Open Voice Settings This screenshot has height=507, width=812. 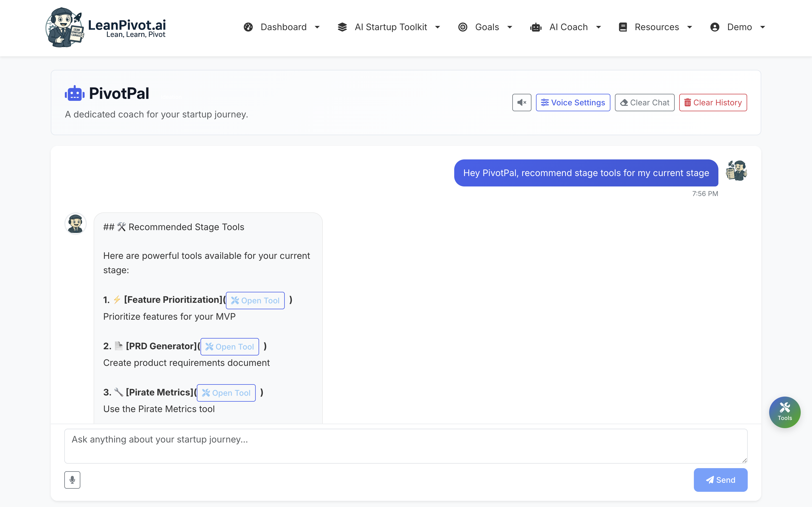click(573, 102)
